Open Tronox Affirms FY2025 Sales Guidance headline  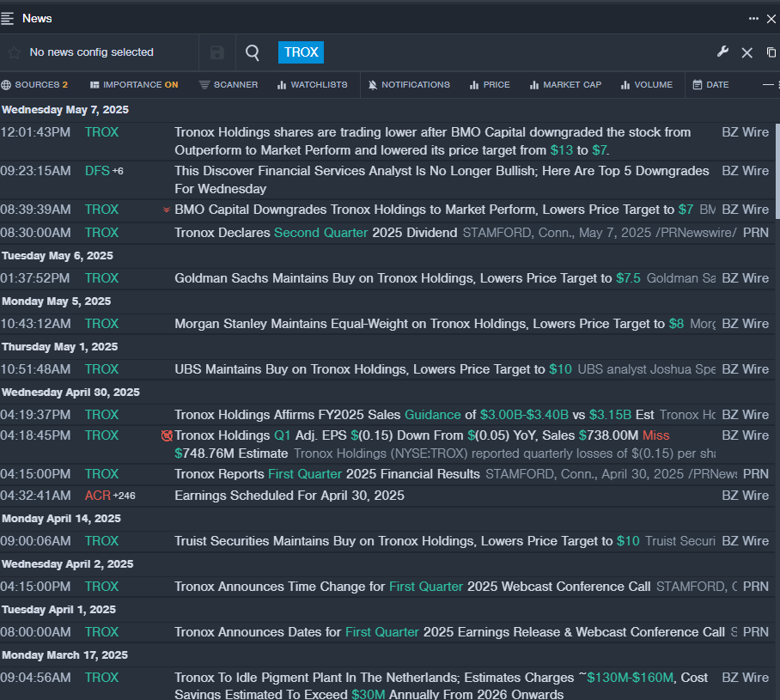click(414, 415)
